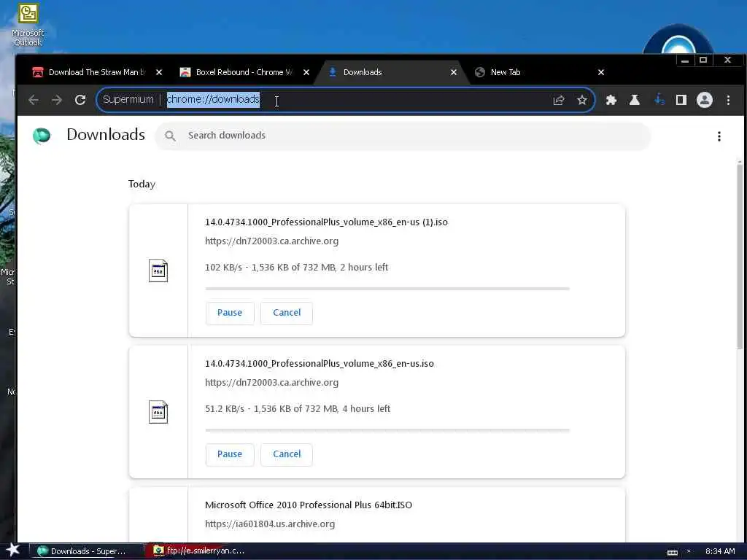The width and height of the screenshot is (747, 560).
Task: Open file name 14.0.4734.1000_ProfessionalPlus_volume_x86_en-us (1).iso
Action: tap(326, 222)
